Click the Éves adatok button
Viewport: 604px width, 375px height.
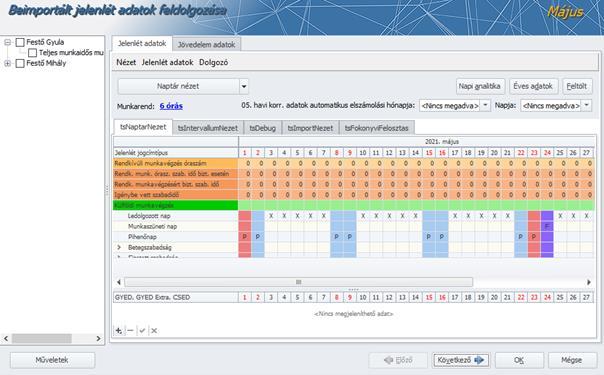(x=533, y=86)
